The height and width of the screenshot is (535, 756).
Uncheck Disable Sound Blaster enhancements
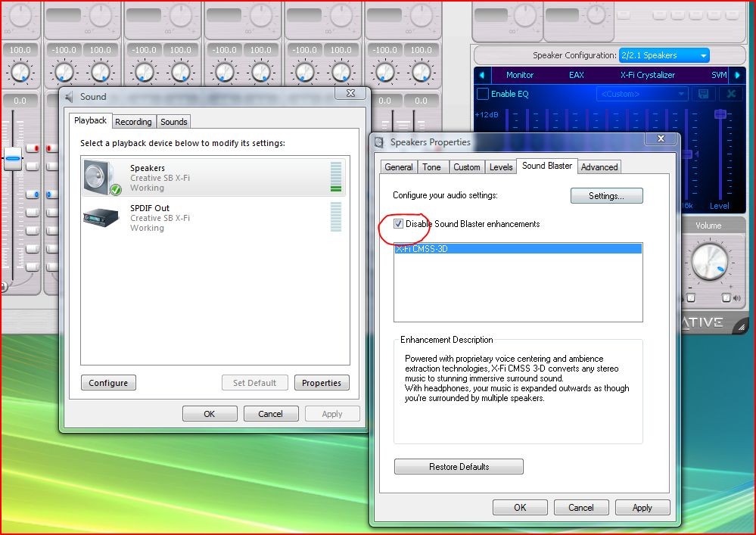pyautogui.click(x=398, y=224)
